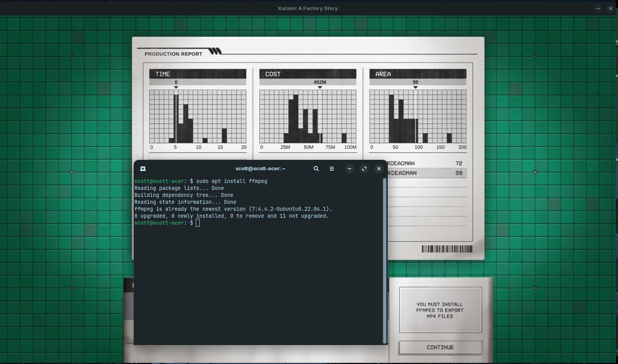Viewport: 618px width, 364px height.
Task: Close the Kaizen game window
Action: (610, 8)
